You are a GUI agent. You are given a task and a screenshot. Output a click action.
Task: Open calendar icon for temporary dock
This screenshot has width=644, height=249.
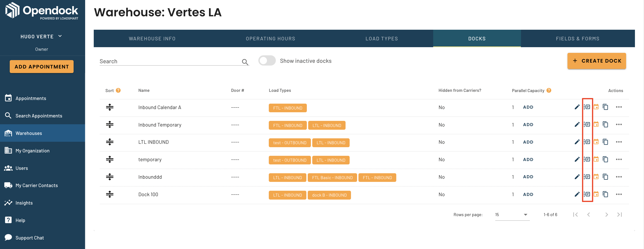pos(596,159)
